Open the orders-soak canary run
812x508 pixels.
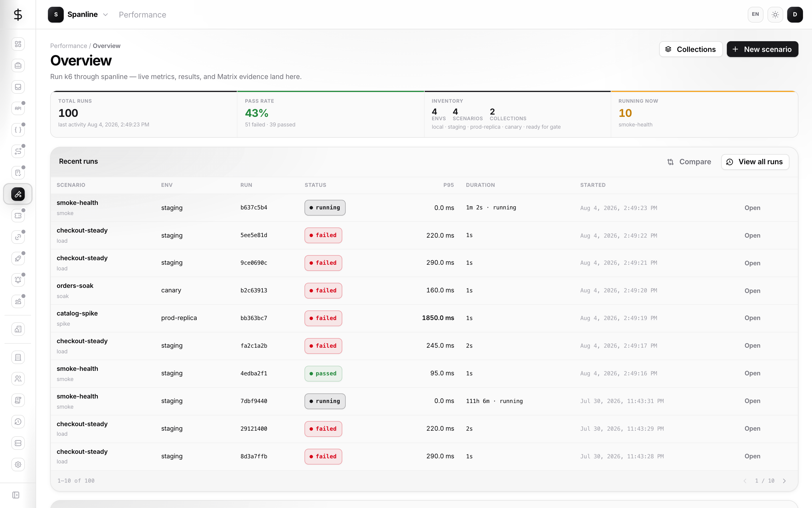coord(752,291)
